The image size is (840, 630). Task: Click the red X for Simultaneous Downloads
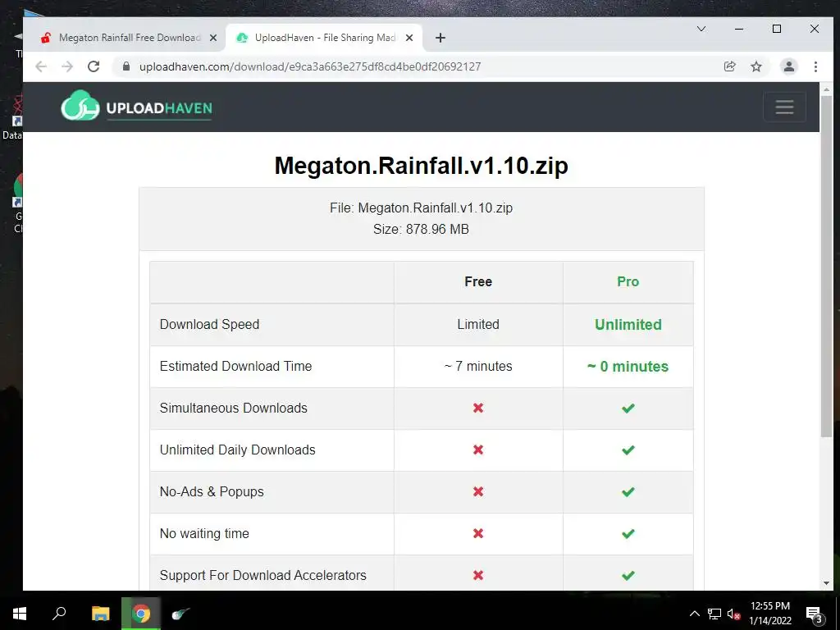tap(478, 409)
